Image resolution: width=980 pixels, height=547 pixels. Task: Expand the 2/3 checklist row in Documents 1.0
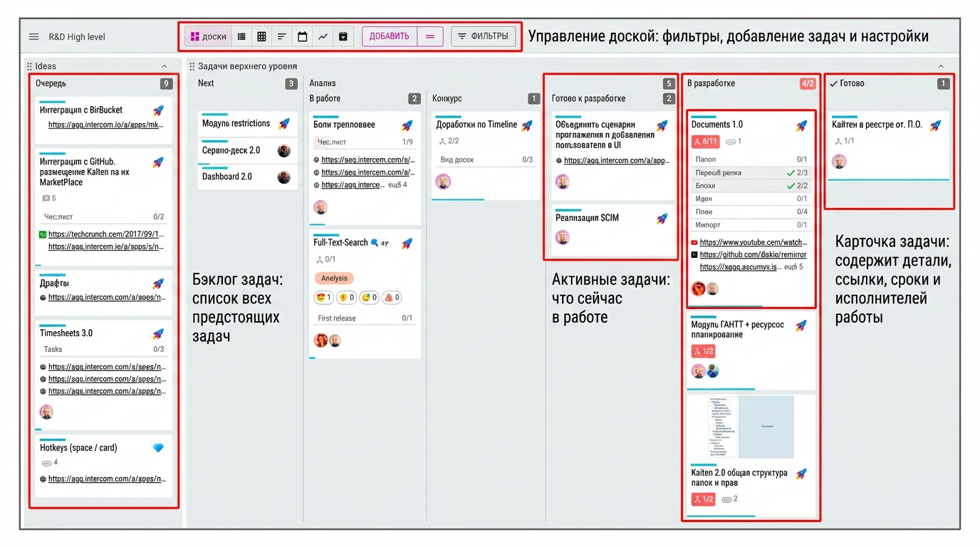point(751,173)
